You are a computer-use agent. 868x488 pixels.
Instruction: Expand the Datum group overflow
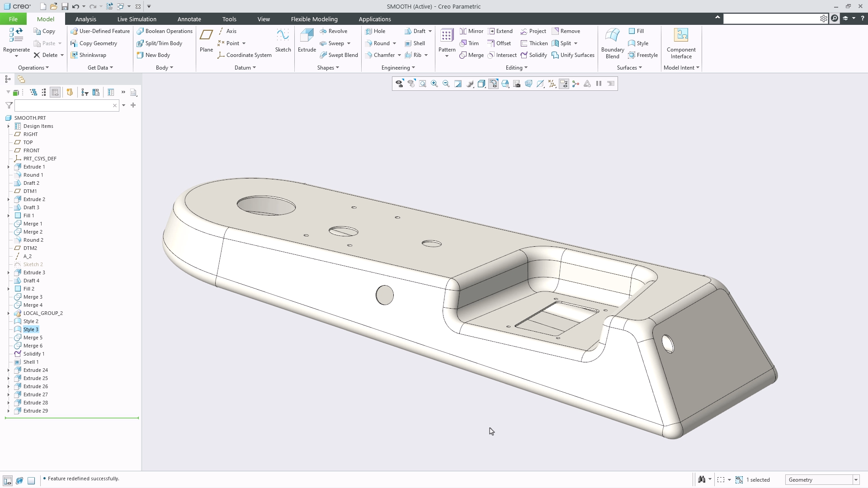245,68
